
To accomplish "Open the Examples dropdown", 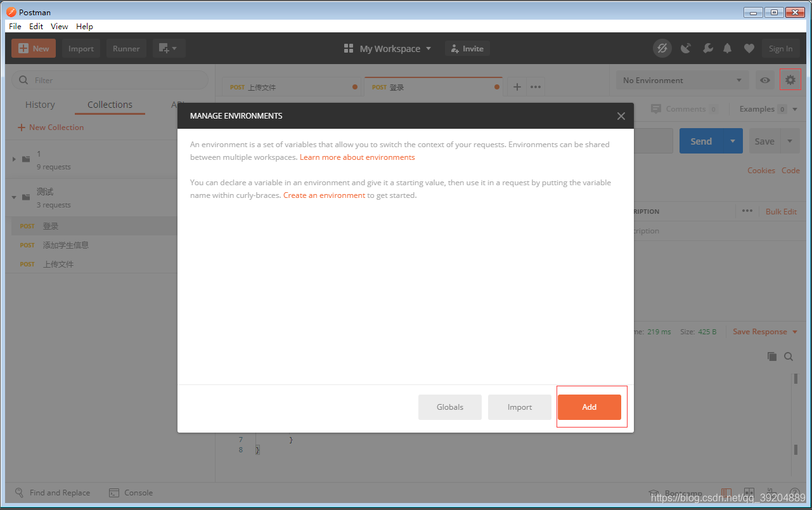I will click(x=768, y=109).
